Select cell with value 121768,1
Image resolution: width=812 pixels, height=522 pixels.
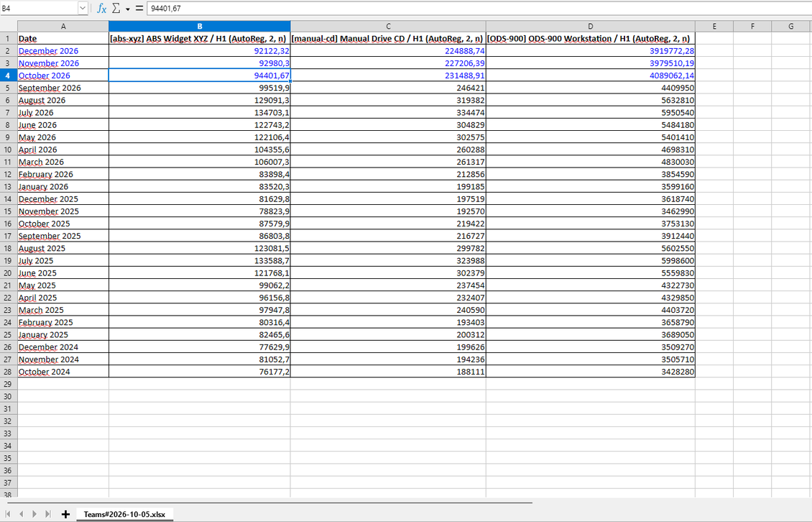(x=199, y=273)
